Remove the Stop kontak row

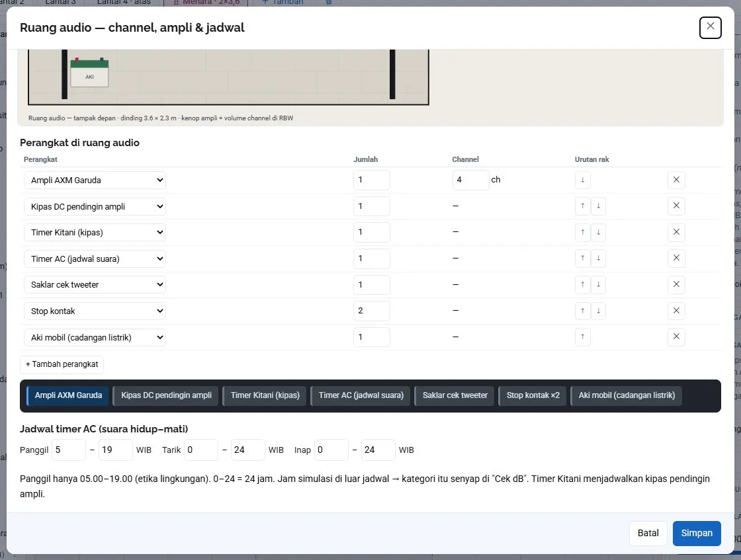pos(676,311)
